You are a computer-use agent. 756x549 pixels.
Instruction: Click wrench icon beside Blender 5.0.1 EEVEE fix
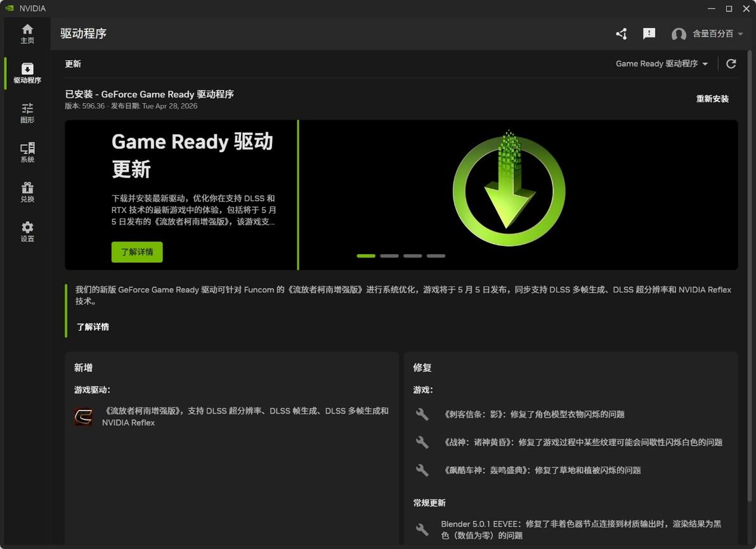tap(422, 530)
